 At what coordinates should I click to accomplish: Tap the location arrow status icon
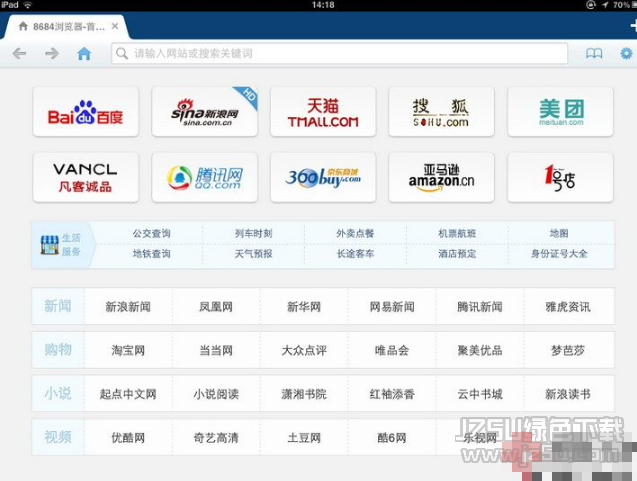tap(605, 5)
